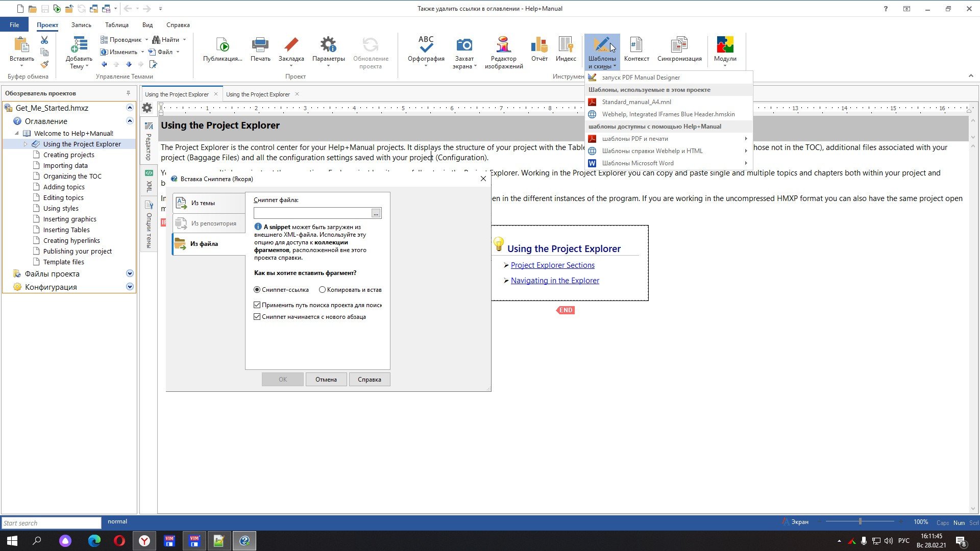Choose запуск PDF Manual Designer menu item

click(x=669, y=78)
